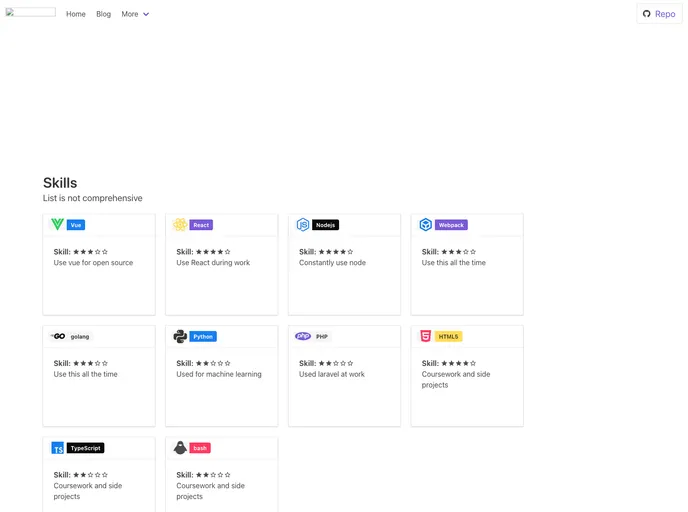Screen dimensions: 688x512
Task: Click the bash penguin icon
Action: 180,448
